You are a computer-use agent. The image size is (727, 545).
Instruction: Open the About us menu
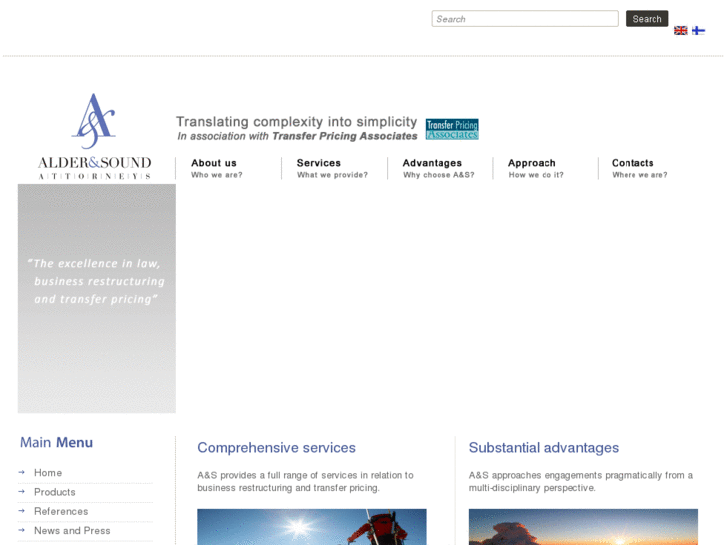pyautogui.click(x=217, y=168)
